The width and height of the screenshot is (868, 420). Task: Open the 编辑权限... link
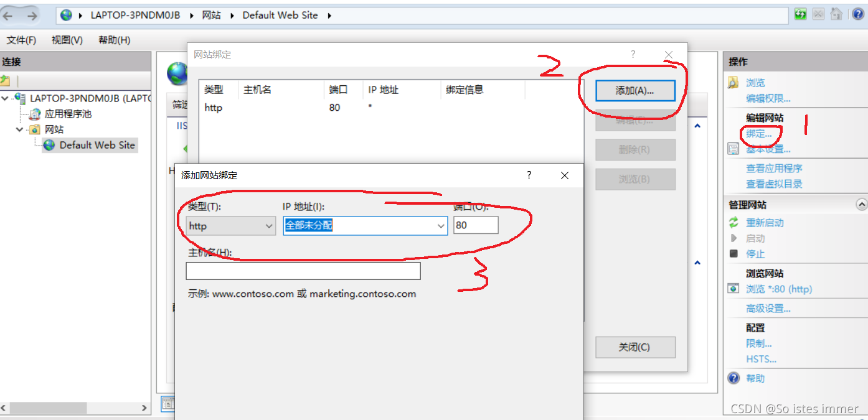pyautogui.click(x=768, y=98)
